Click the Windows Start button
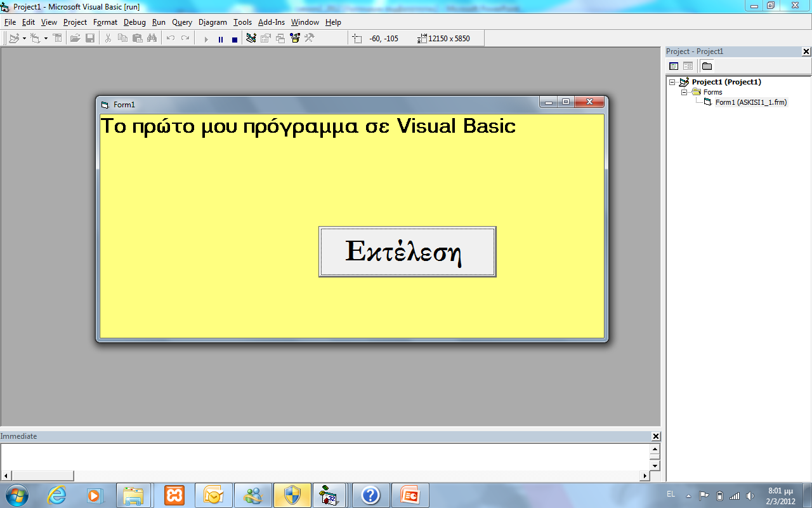The image size is (812, 508). [x=16, y=495]
